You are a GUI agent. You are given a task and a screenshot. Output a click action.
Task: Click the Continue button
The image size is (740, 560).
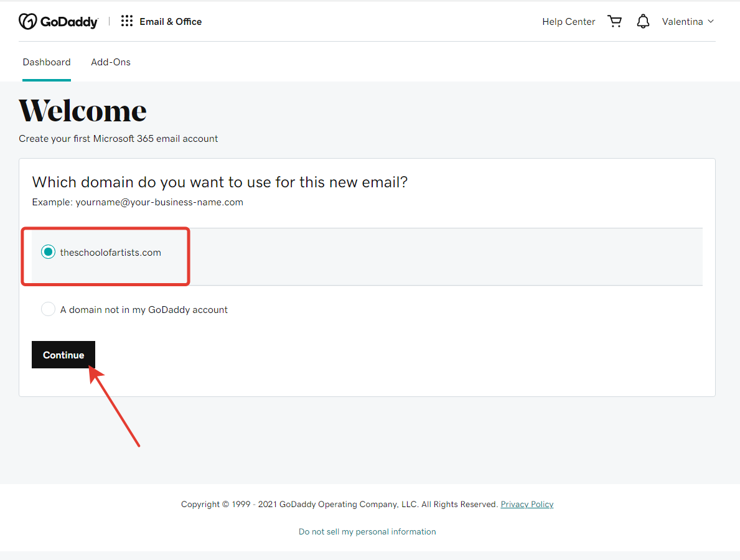click(63, 355)
